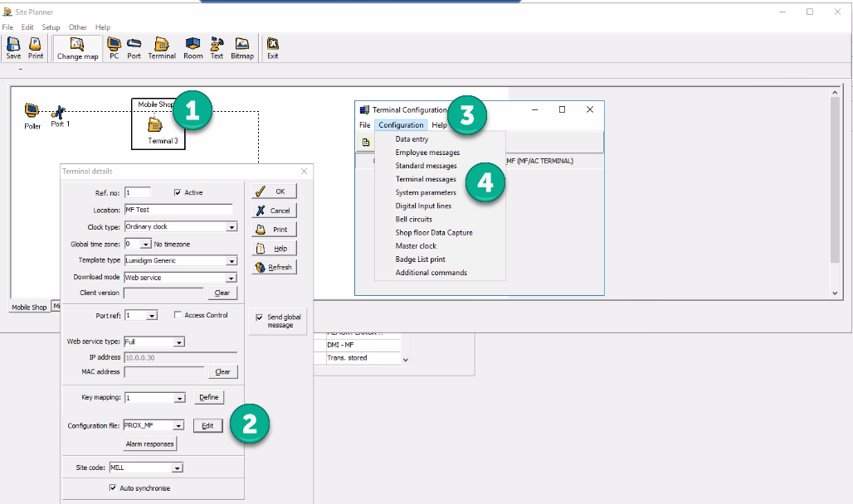
Task: Select the Terminal toolbar icon
Action: coord(162,48)
